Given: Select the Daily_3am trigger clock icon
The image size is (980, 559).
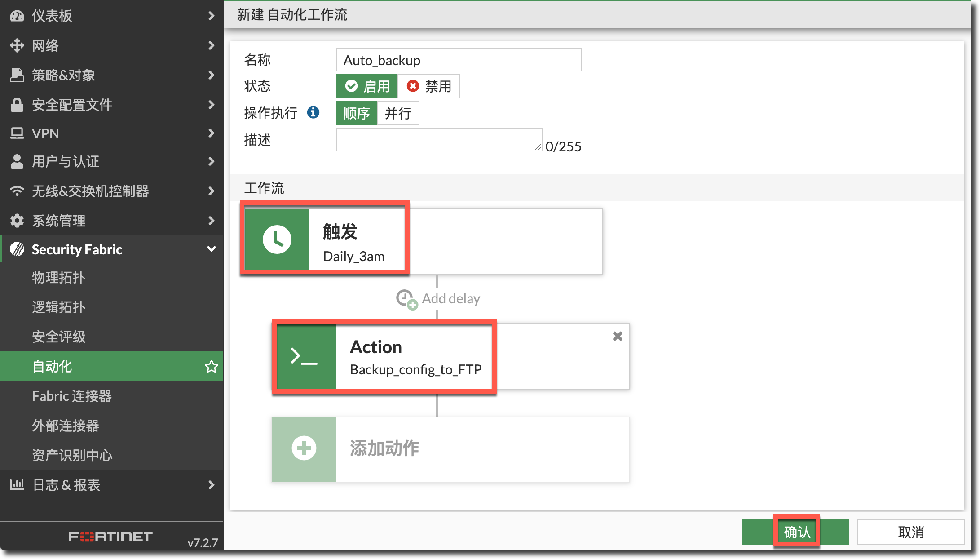Looking at the screenshot, I should (277, 239).
